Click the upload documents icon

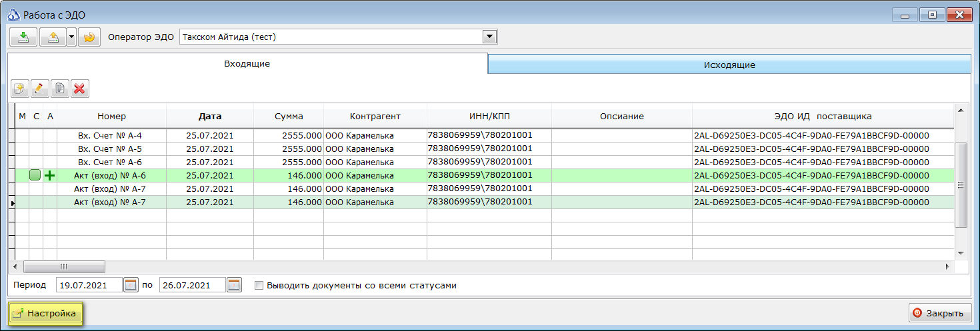pyautogui.click(x=53, y=37)
